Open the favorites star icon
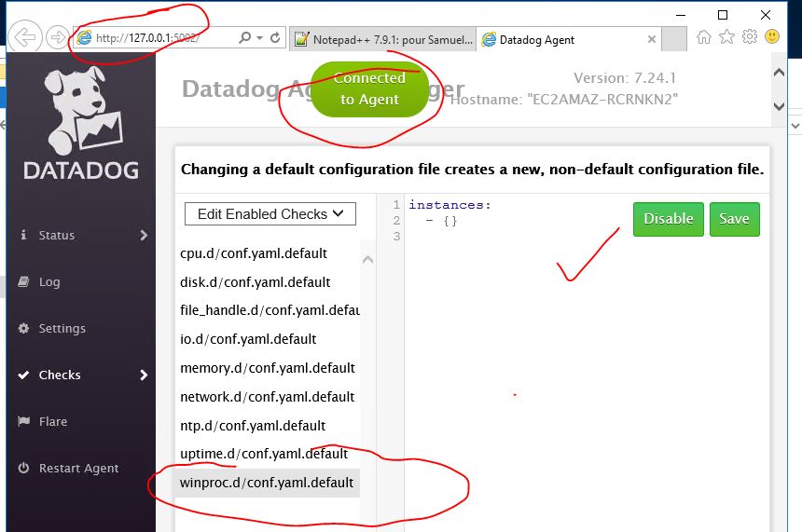Viewport: 802px width, 532px height. (x=726, y=37)
